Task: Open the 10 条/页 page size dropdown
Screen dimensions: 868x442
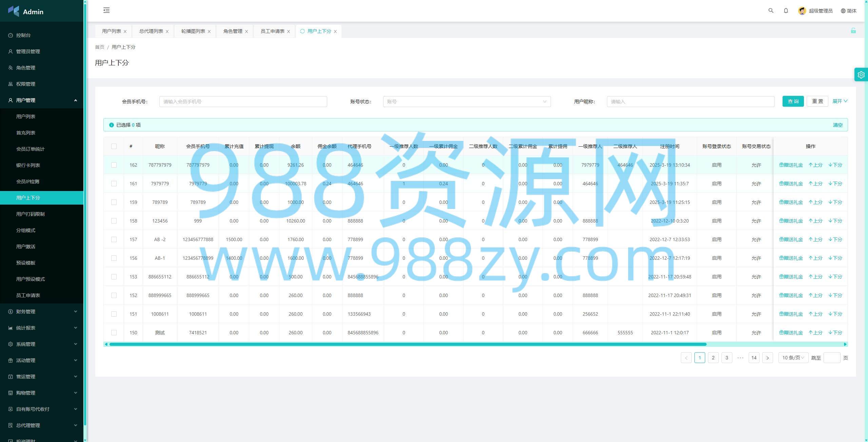Action: coord(793,358)
